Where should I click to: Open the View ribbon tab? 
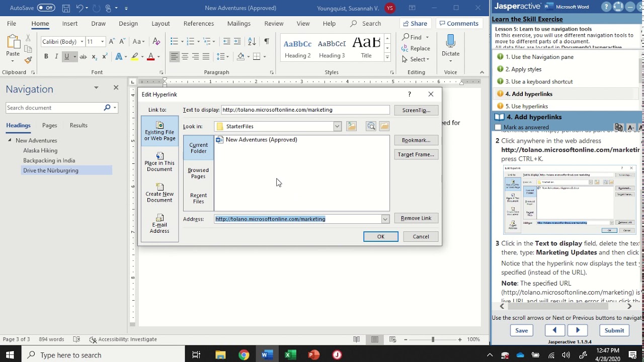pyautogui.click(x=303, y=24)
